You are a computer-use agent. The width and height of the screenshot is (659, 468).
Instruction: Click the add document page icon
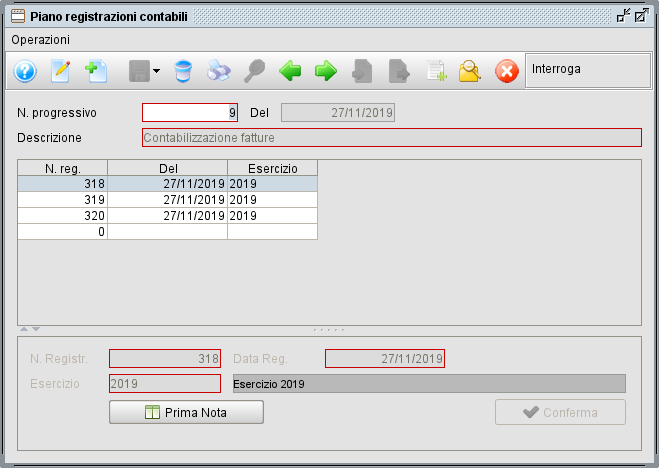pyautogui.click(x=436, y=71)
